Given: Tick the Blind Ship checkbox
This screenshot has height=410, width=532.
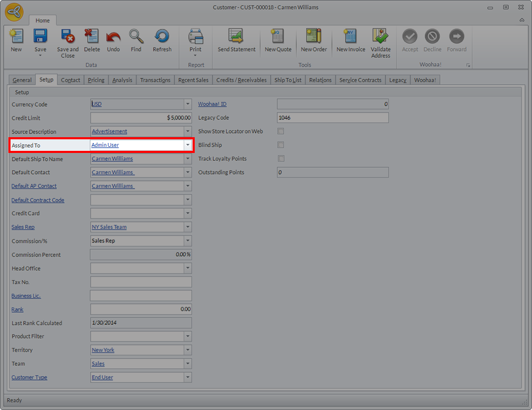Looking at the screenshot, I should [280, 145].
